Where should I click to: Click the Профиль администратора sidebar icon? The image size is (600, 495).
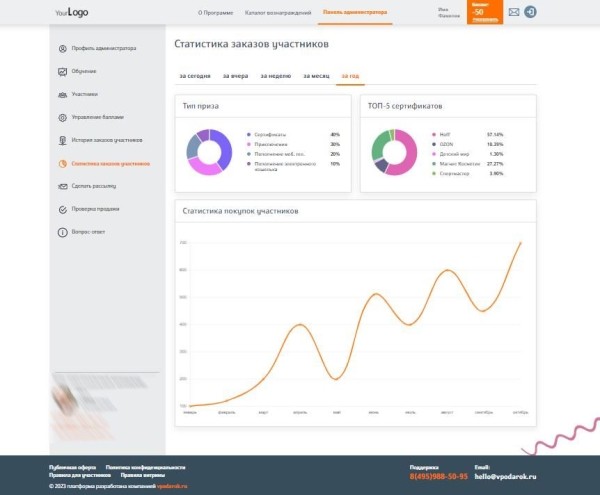click(x=63, y=48)
